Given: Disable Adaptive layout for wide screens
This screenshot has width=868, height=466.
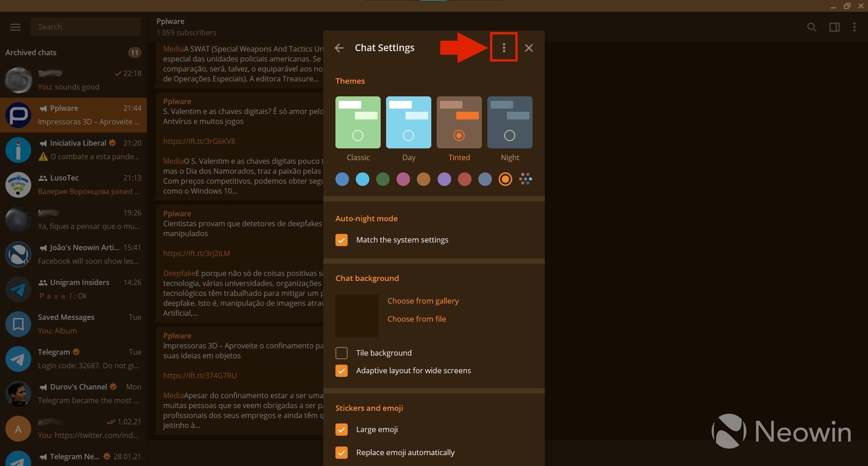Looking at the screenshot, I should tap(341, 371).
